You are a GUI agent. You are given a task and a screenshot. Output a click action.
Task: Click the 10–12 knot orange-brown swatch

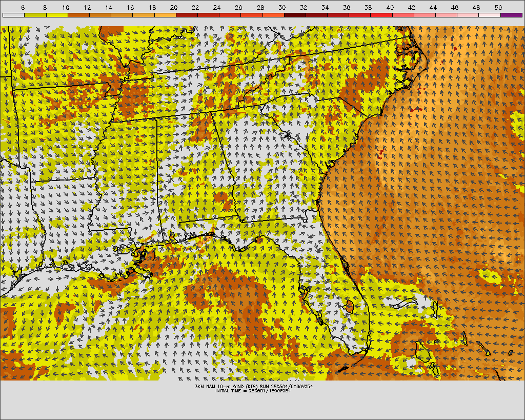(x=78, y=15)
